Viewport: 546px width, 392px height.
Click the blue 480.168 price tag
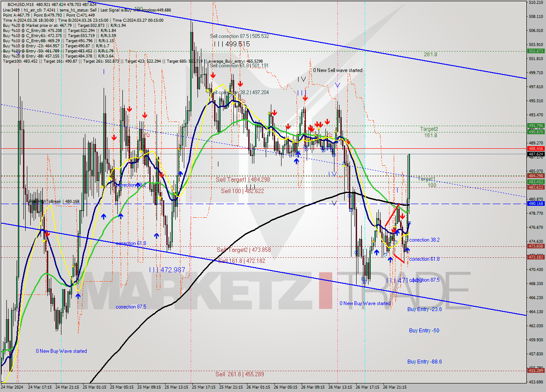(536, 204)
